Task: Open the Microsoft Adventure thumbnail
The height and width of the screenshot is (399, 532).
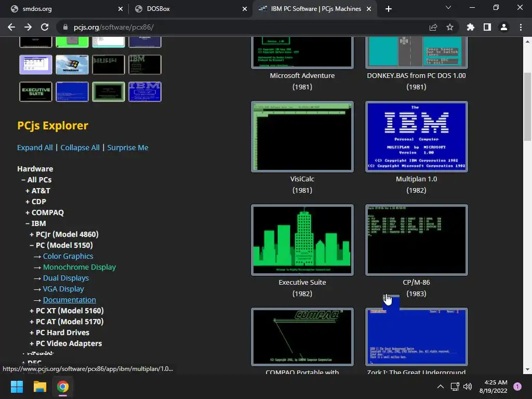Action: [302, 52]
